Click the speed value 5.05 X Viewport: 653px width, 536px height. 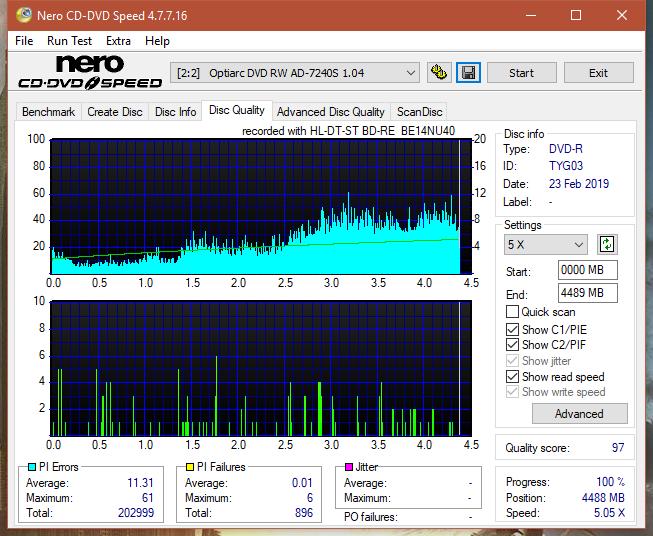pyautogui.click(x=610, y=513)
